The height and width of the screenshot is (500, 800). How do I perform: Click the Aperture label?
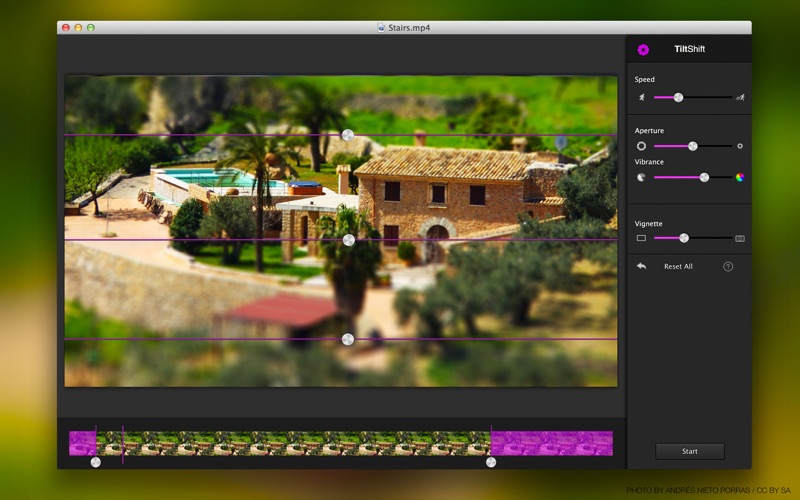pos(649,131)
